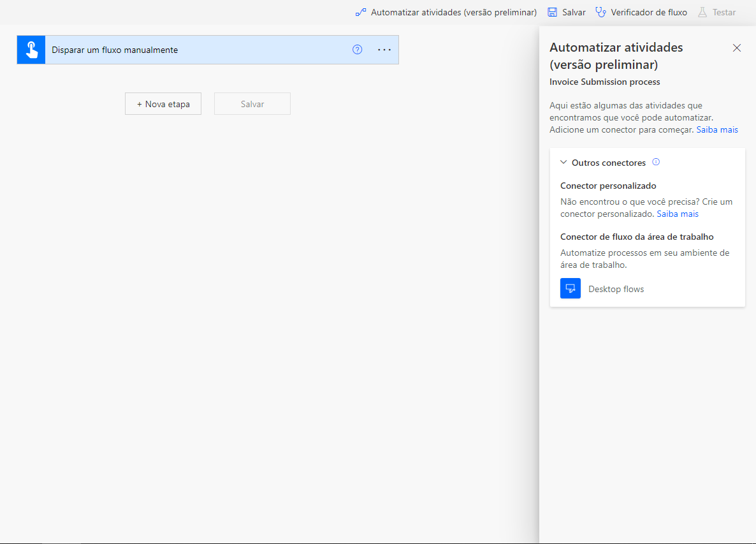
Task: Click the floppy disk Salvar icon
Action: 553,13
